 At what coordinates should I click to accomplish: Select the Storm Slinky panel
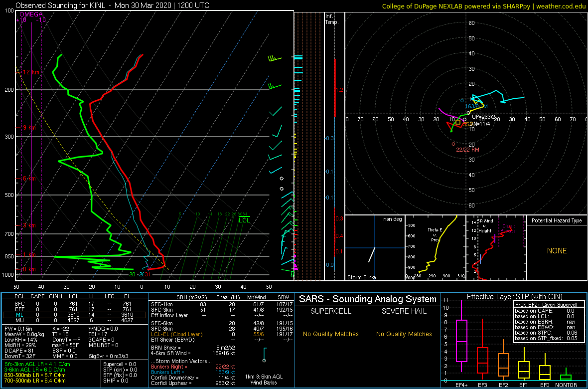375,248
